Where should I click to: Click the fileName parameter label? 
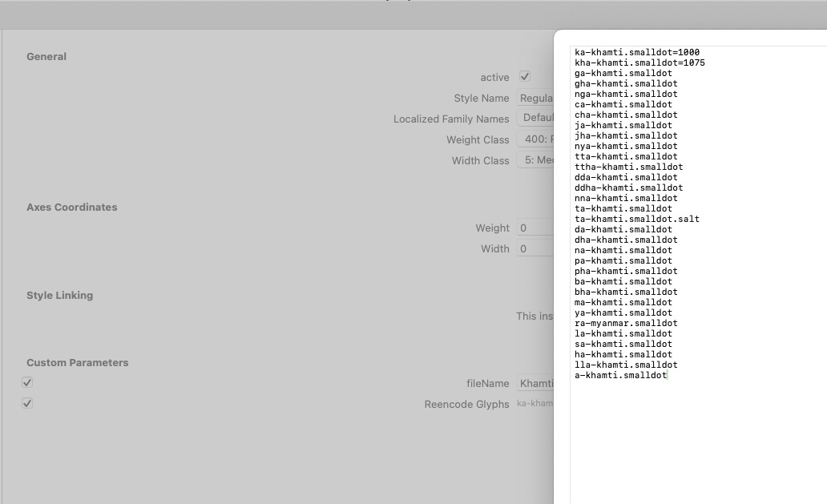tap(487, 384)
